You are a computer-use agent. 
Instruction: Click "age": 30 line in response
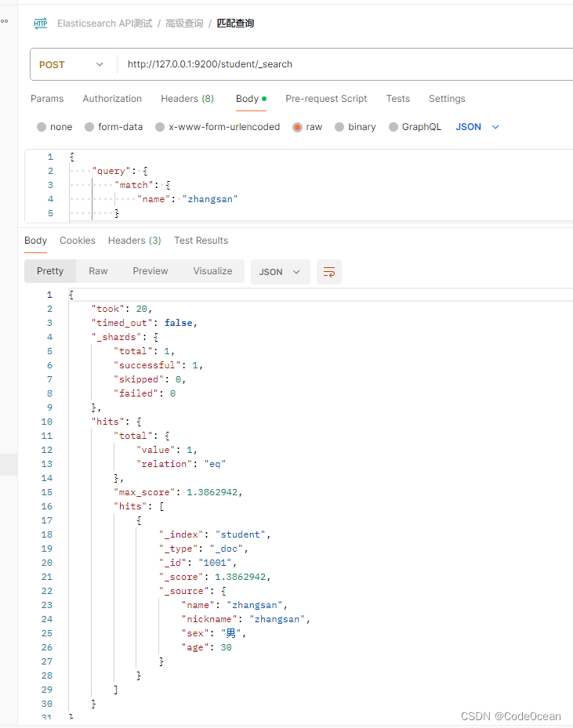coord(207,647)
